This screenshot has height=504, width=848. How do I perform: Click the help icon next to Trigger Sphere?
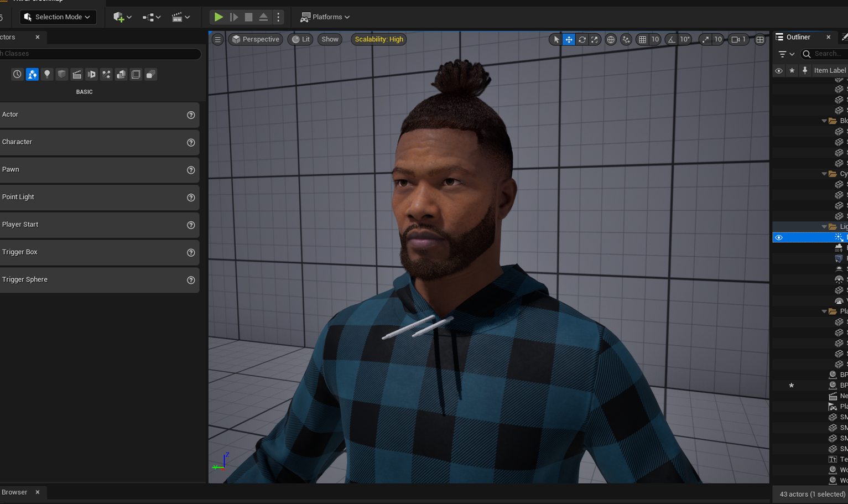click(x=191, y=280)
